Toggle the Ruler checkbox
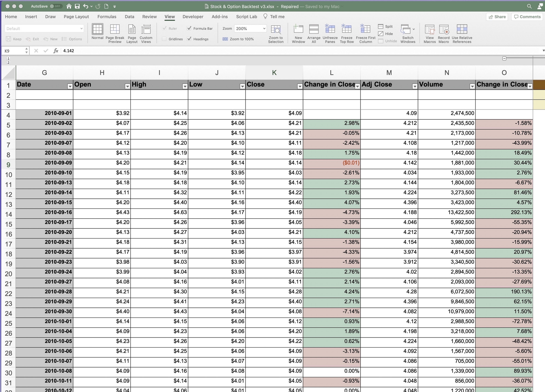545x392 pixels. (164, 28)
